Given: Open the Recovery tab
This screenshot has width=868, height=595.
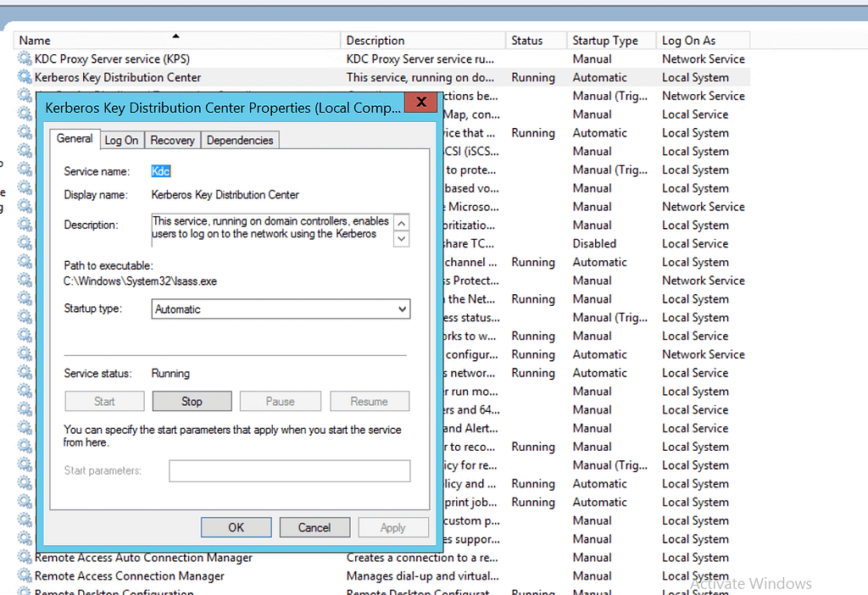Looking at the screenshot, I should tap(172, 140).
